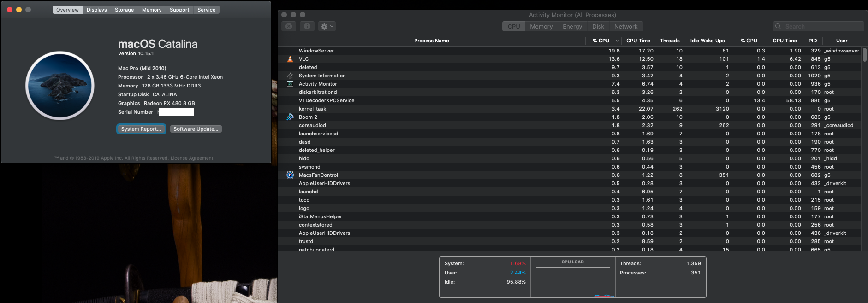This screenshot has width=868, height=303.
Task: Click in the Activity Monitor search field
Action: tap(818, 26)
